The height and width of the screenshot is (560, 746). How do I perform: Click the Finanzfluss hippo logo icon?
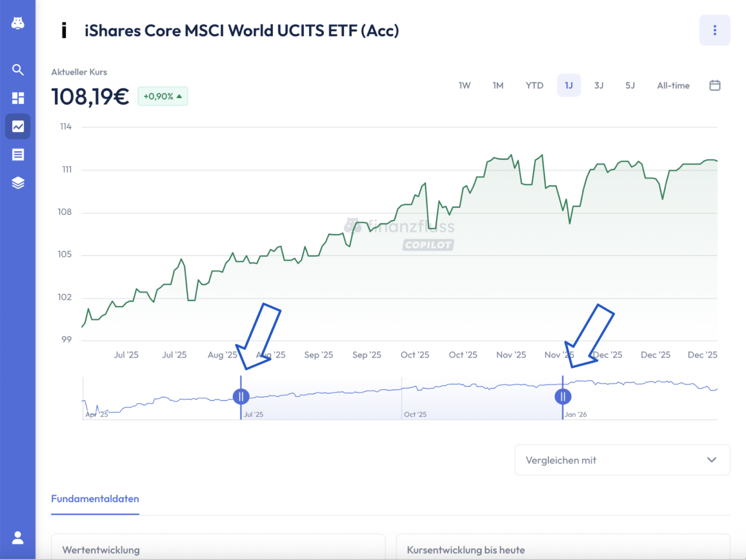(18, 23)
